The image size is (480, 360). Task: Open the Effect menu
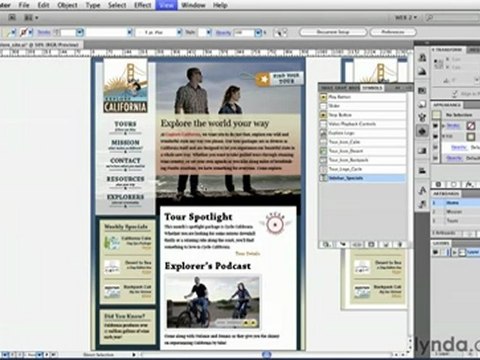pyautogui.click(x=142, y=5)
